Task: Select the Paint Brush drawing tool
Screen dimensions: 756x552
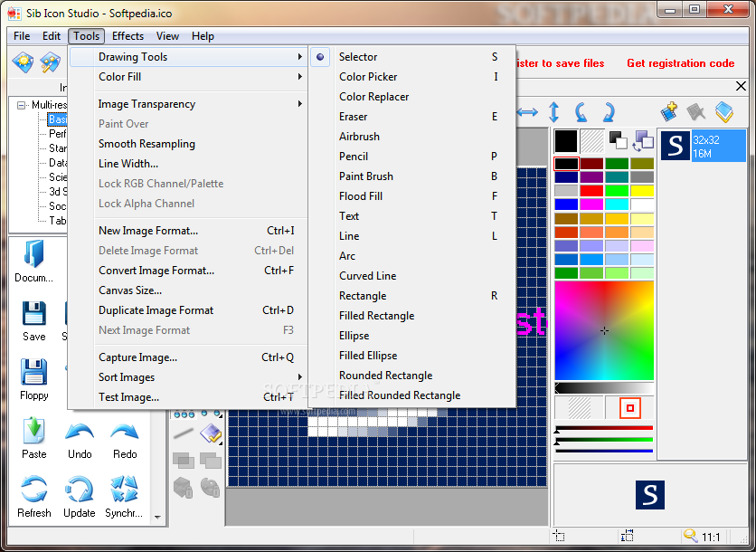Action: click(x=412, y=176)
